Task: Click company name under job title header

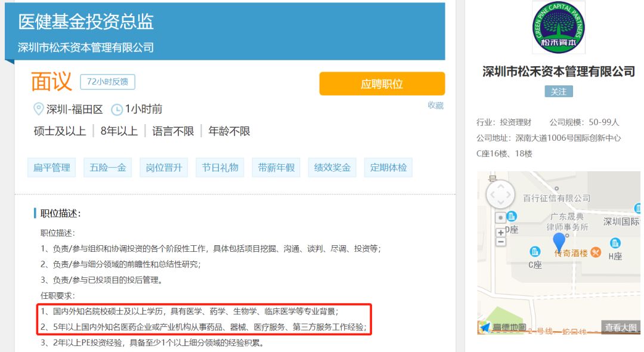Action: pyautogui.click(x=85, y=47)
